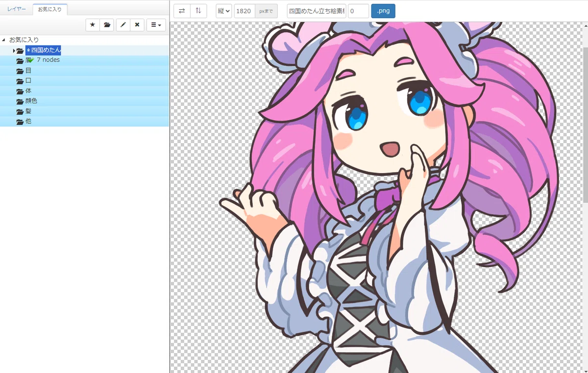Click the folder icon next to 口

click(x=20, y=81)
